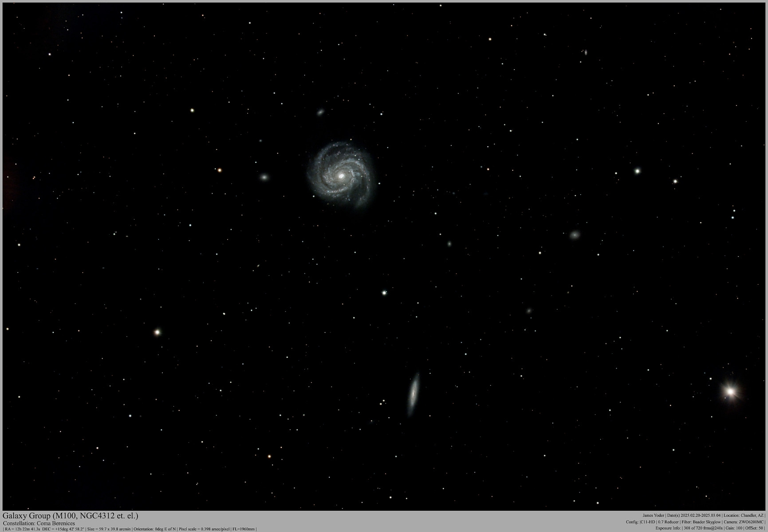Click the edge-on galaxy NGC4312 below M100
This screenshot has height=532, width=768.
pos(414,394)
